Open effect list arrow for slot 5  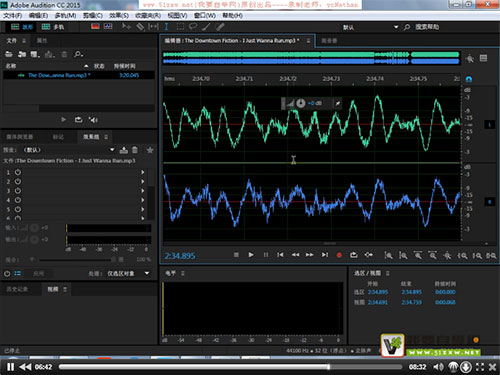pyautogui.click(x=143, y=209)
